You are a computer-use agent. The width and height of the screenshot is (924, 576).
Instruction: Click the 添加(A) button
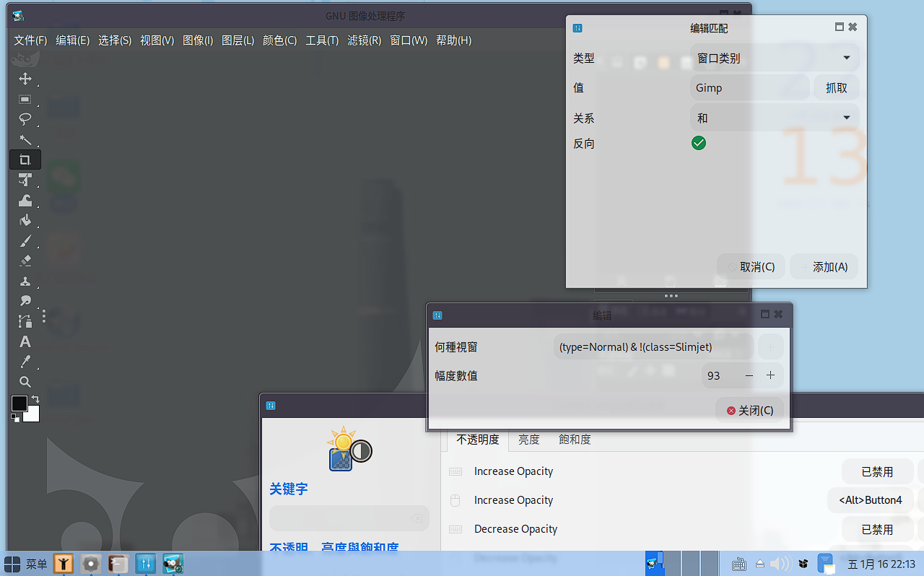pos(824,266)
